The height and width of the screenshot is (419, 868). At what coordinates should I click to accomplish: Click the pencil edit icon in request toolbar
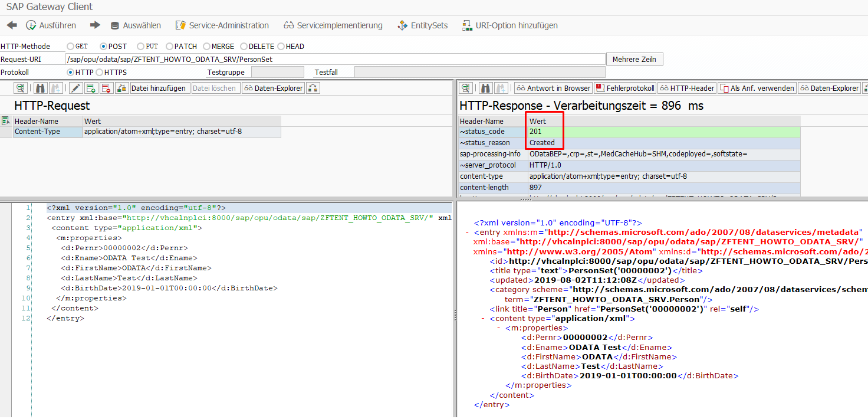pos(75,88)
